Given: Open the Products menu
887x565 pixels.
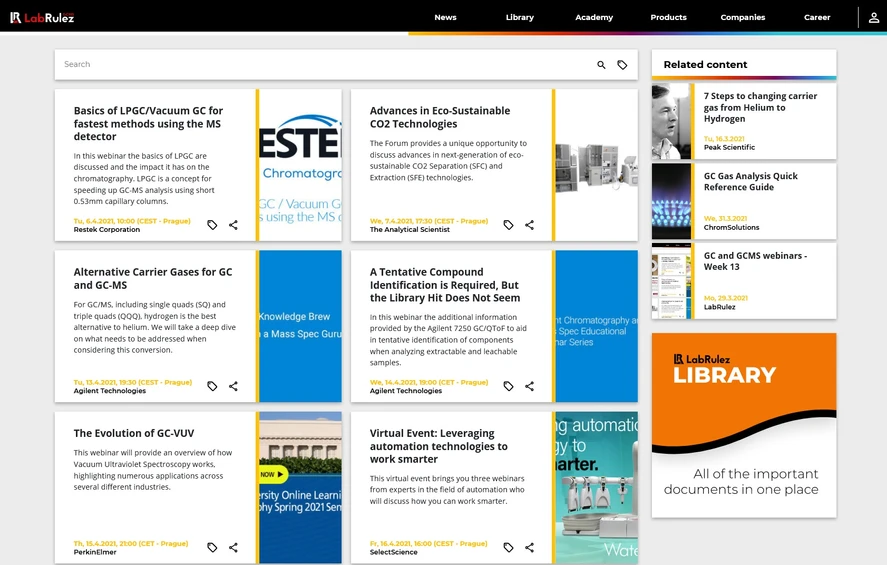Looking at the screenshot, I should (668, 18).
